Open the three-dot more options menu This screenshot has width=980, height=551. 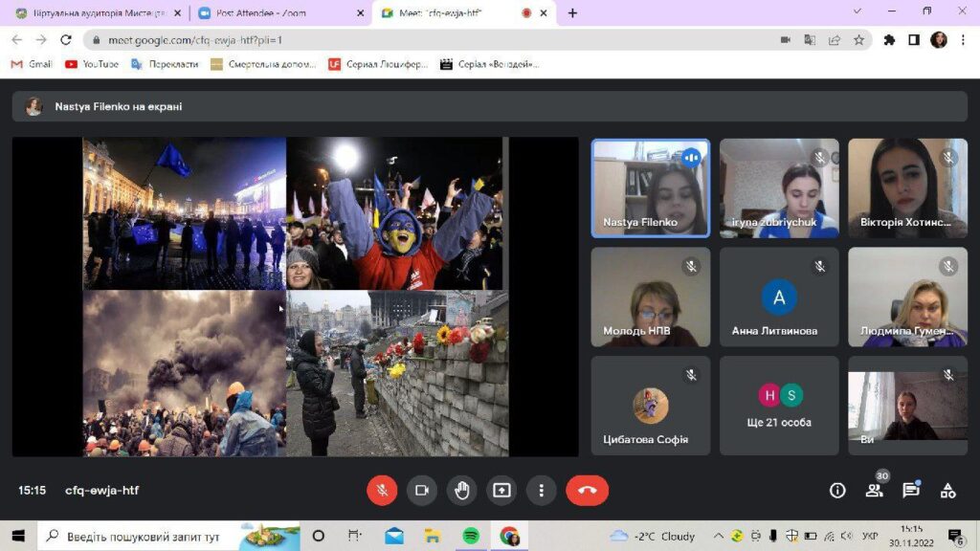(541, 491)
